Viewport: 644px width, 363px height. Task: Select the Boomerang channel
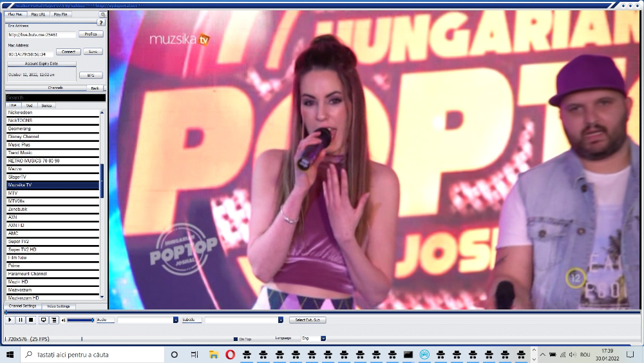click(x=53, y=129)
